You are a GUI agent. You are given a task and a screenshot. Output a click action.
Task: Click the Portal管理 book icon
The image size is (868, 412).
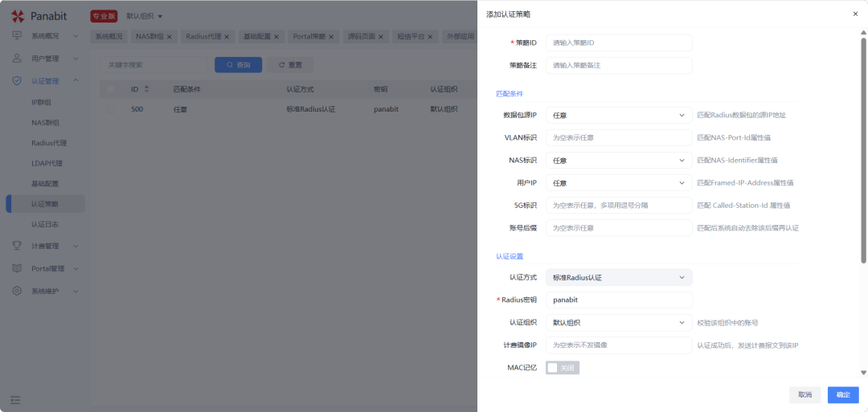tap(17, 268)
